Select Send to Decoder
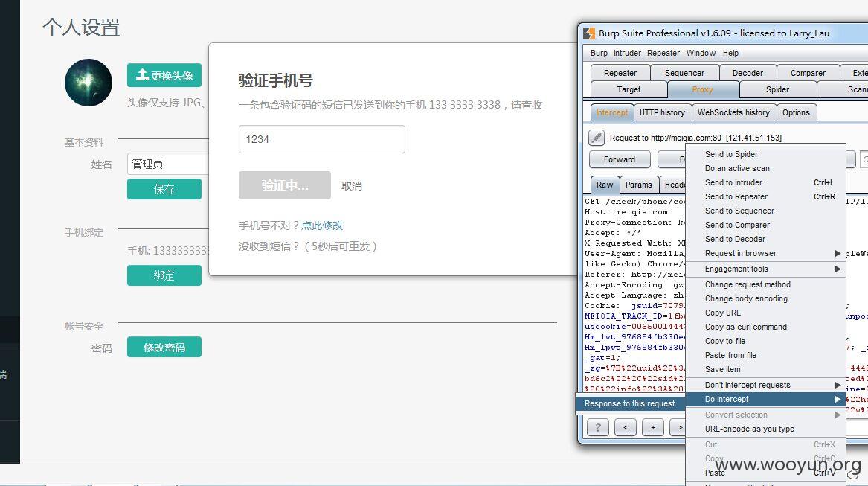Screen dimensions: 868x486 765,239
